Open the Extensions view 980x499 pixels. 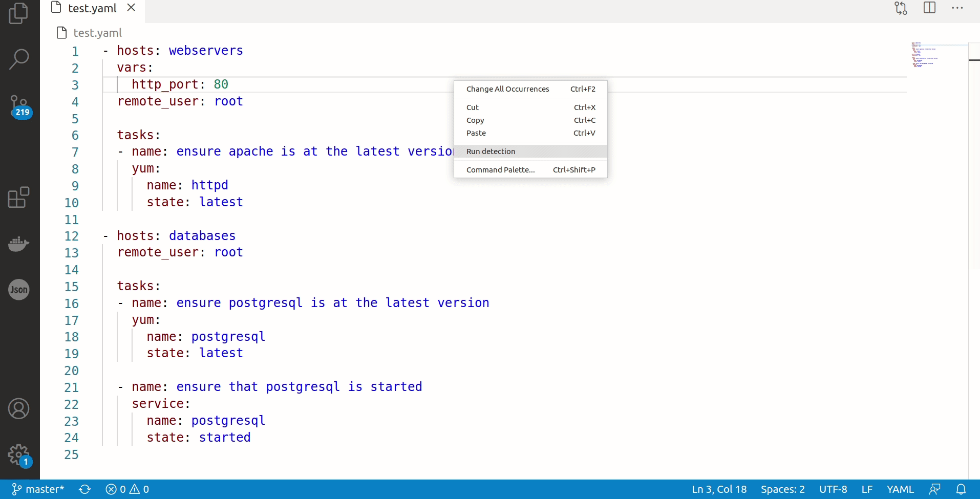click(x=19, y=198)
